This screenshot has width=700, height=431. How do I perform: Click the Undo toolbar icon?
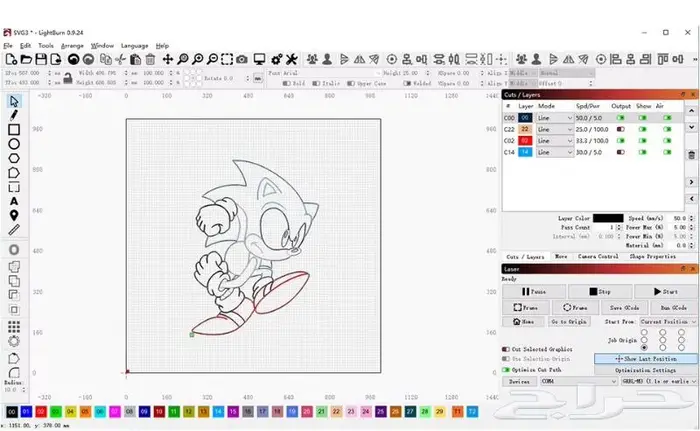(74, 59)
